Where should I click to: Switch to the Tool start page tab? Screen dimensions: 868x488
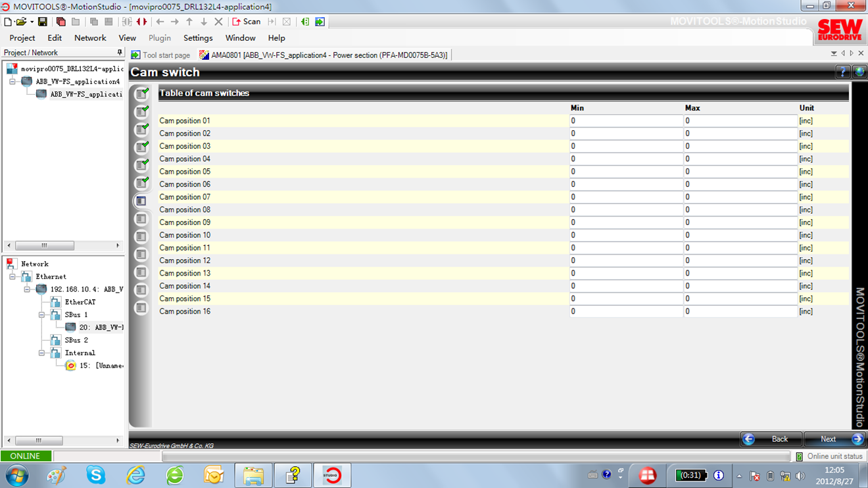161,55
